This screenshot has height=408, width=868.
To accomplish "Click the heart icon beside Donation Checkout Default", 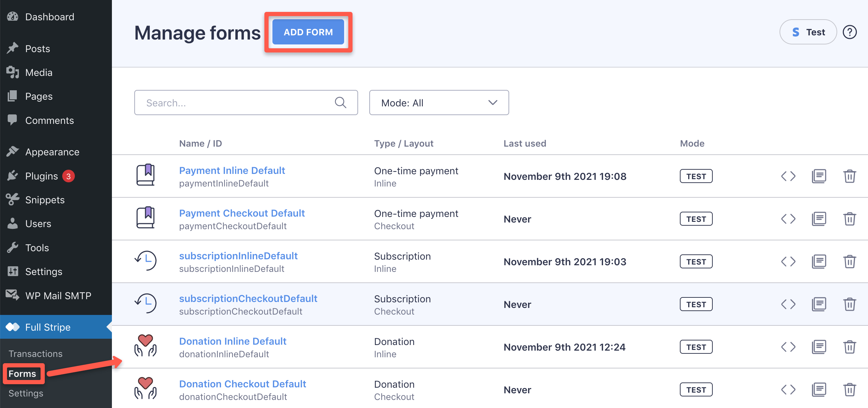I will [x=145, y=388].
